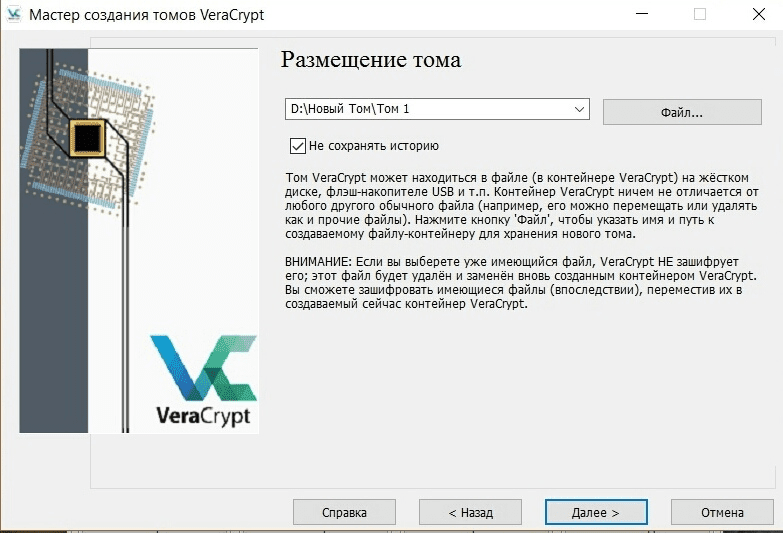Cancel the wizard with 'Отмена'
This screenshot has width=783, height=533.
pyautogui.click(x=722, y=513)
